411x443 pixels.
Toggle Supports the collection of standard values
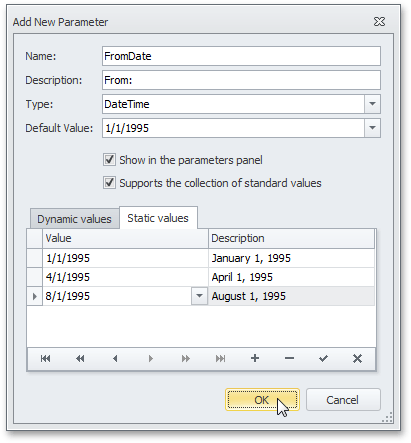(109, 183)
